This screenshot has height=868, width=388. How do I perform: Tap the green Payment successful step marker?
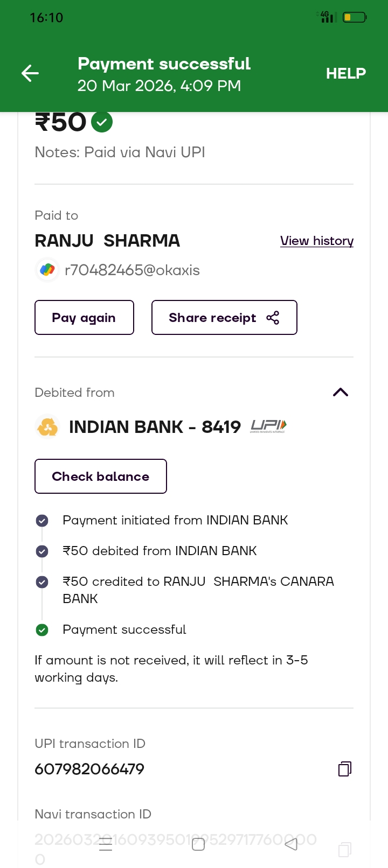[42, 630]
